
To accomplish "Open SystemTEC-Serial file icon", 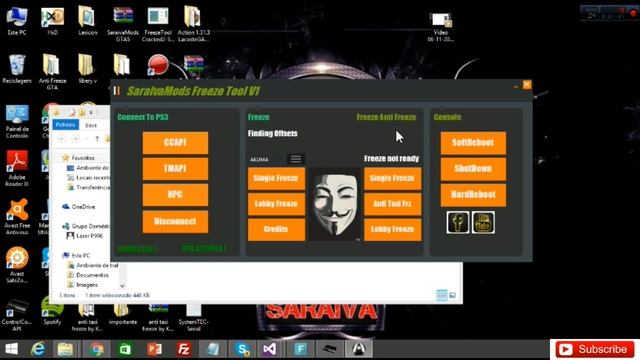I will (x=193, y=317).
